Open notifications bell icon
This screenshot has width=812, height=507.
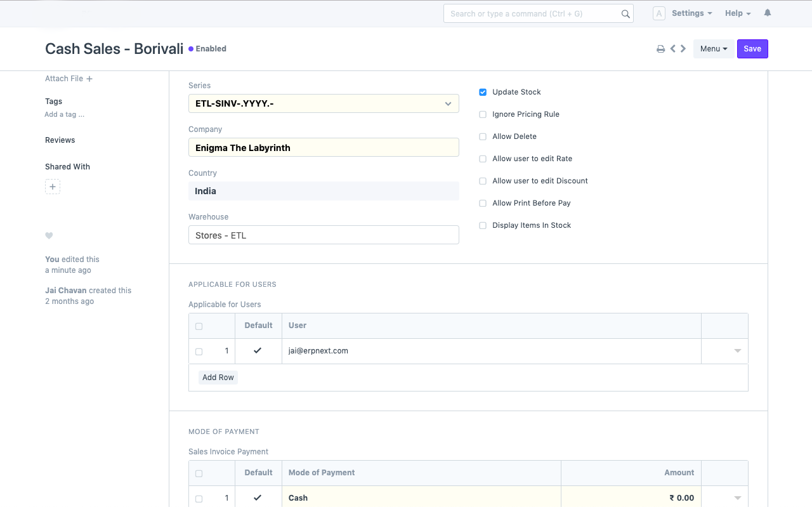768,13
